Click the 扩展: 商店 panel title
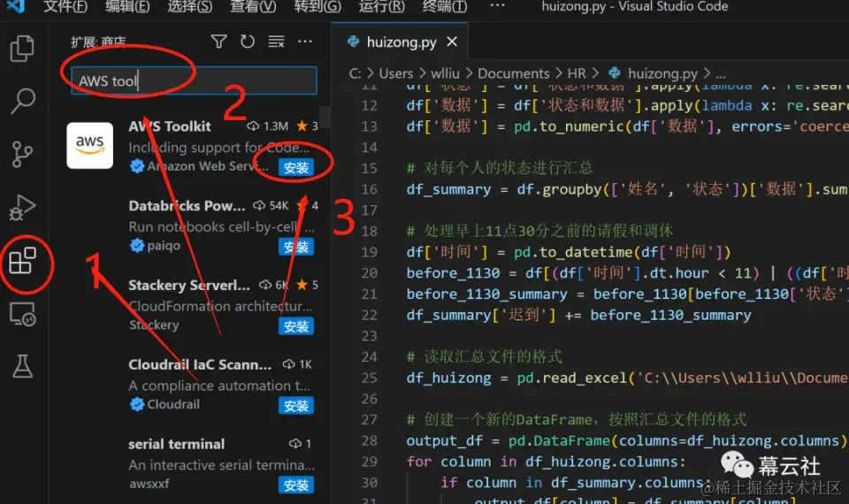The width and height of the screenshot is (849, 504). pos(98,42)
